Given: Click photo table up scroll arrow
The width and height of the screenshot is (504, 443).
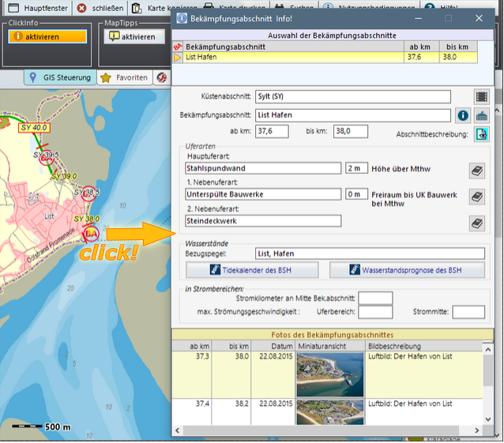Looking at the screenshot, I should pyautogui.click(x=488, y=349).
